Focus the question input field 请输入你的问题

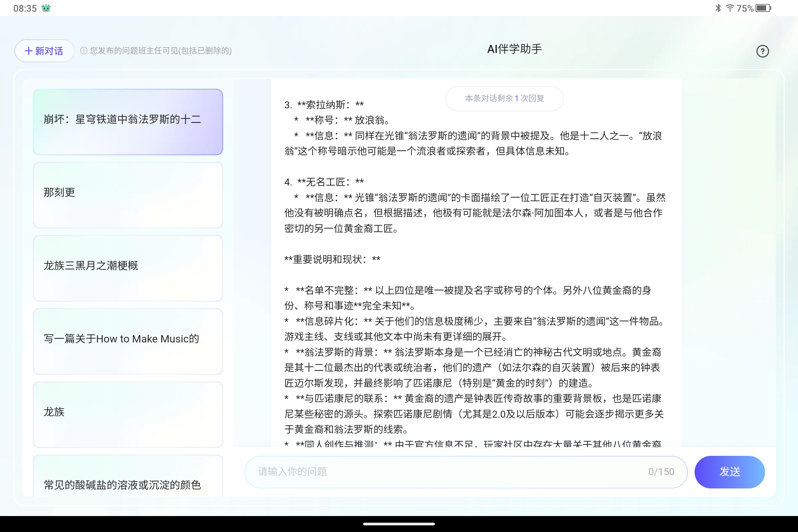pyautogui.click(x=466, y=472)
